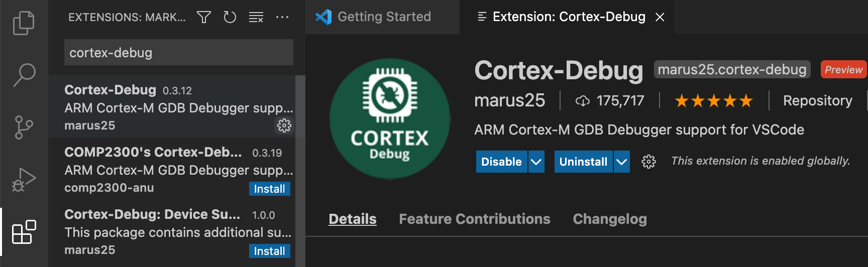Clear the extensions search results
The height and width of the screenshot is (267, 868).
click(256, 18)
